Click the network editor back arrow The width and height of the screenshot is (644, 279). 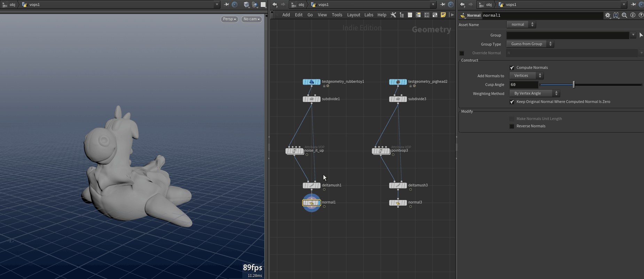275,5
